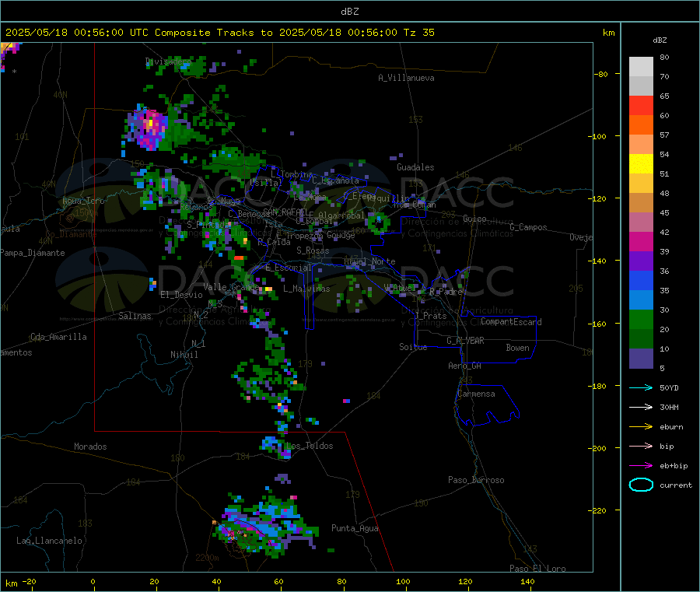700x592 pixels.
Task: Click the 'E_Escorial' place label
Action: [289, 268]
